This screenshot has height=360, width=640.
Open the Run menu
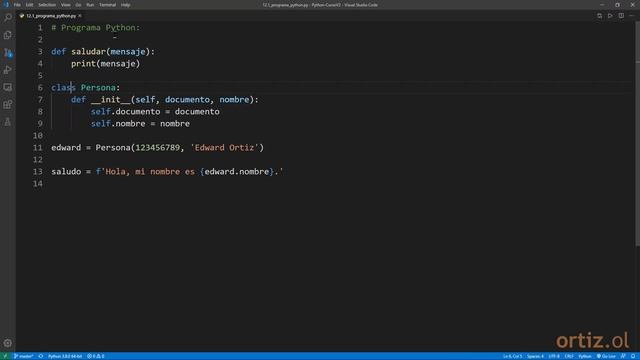point(90,5)
